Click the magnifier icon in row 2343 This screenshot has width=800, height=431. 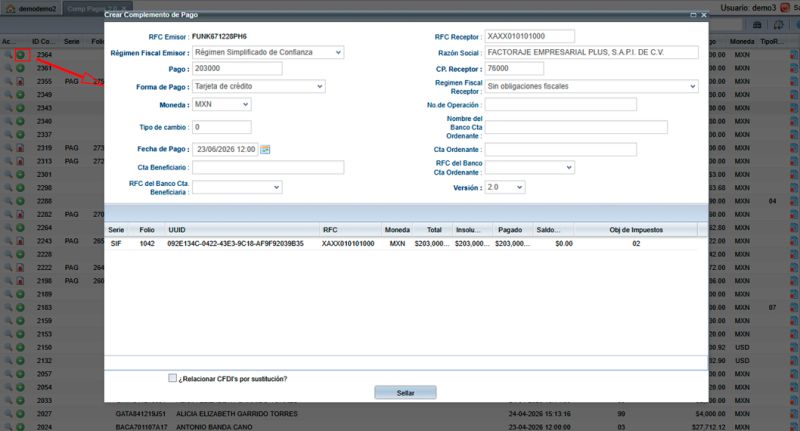tap(9, 108)
